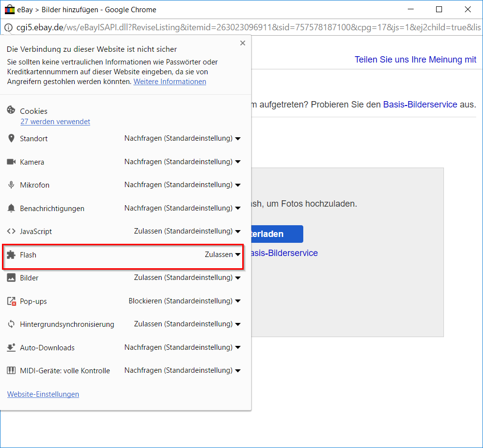Open the MIDI-Geräte permission dropdown

pos(182,370)
